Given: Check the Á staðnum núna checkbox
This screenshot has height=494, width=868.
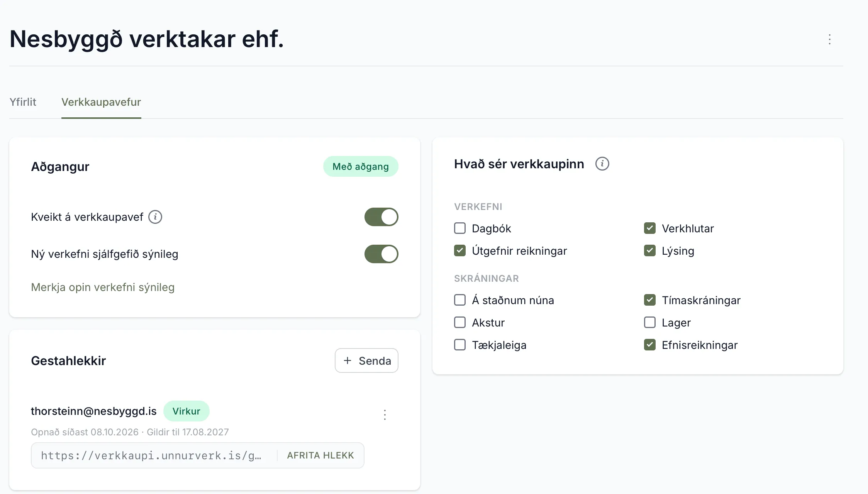Looking at the screenshot, I should (x=459, y=300).
